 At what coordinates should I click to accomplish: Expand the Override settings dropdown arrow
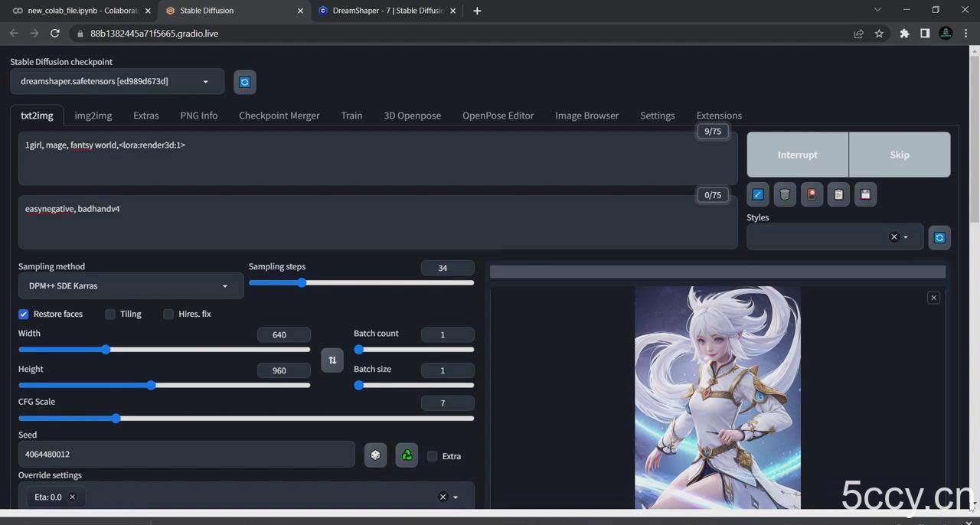[x=456, y=497]
